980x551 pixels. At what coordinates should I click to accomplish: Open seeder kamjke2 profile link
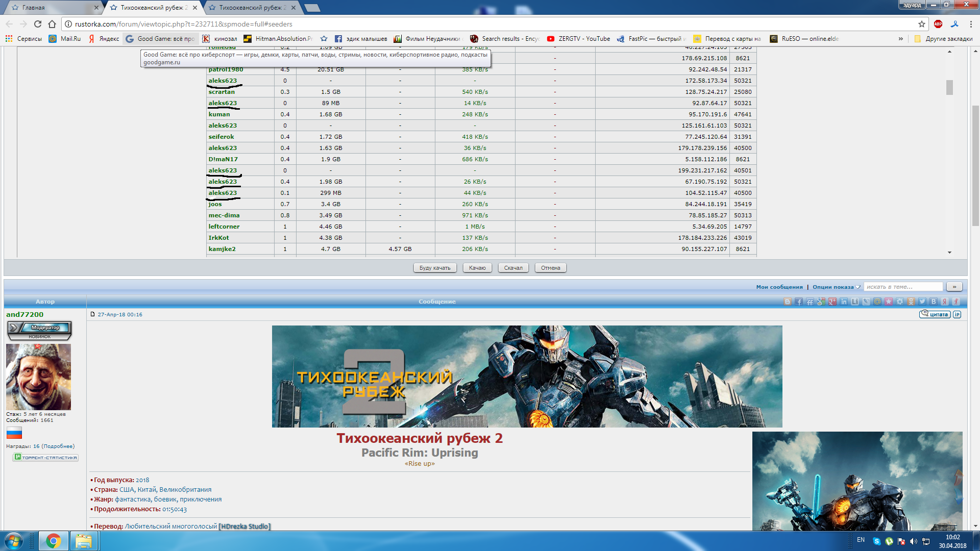tap(222, 249)
